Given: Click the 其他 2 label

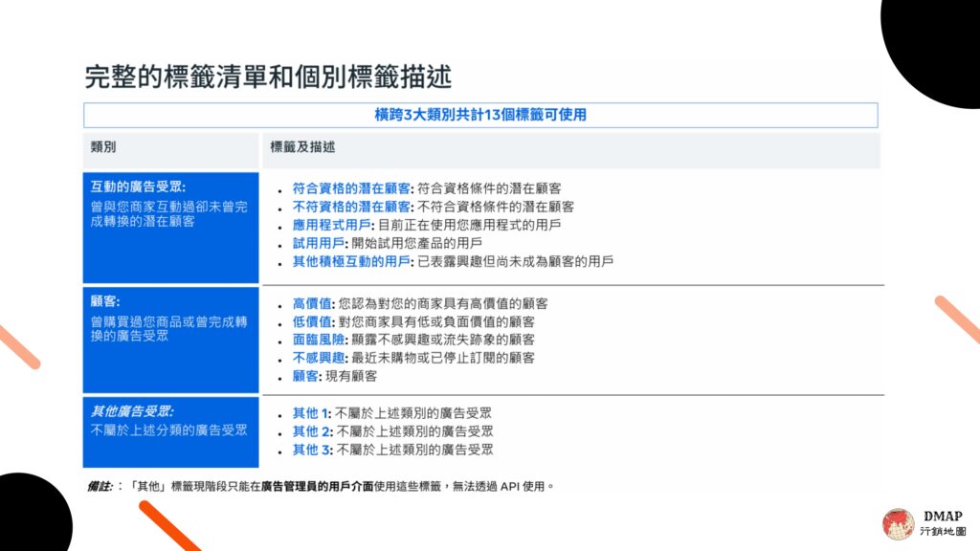Looking at the screenshot, I should click(x=313, y=431).
